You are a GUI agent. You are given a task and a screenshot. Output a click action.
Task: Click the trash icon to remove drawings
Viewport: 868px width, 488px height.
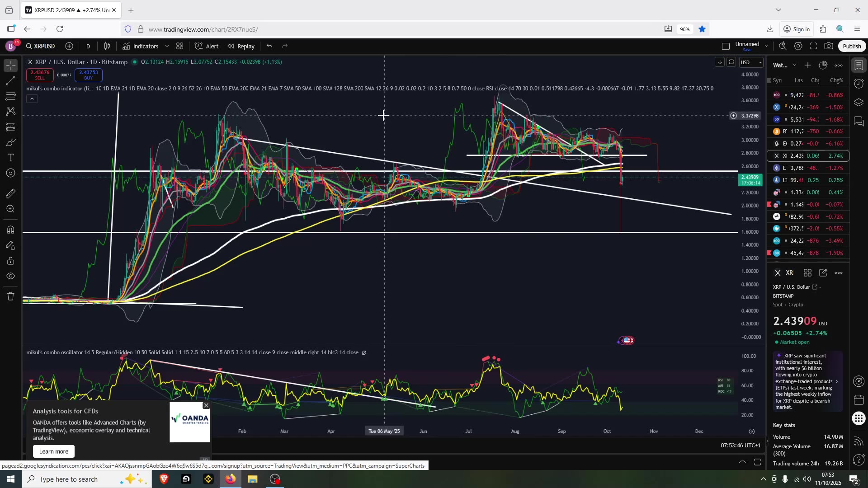pyautogui.click(x=10, y=296)
